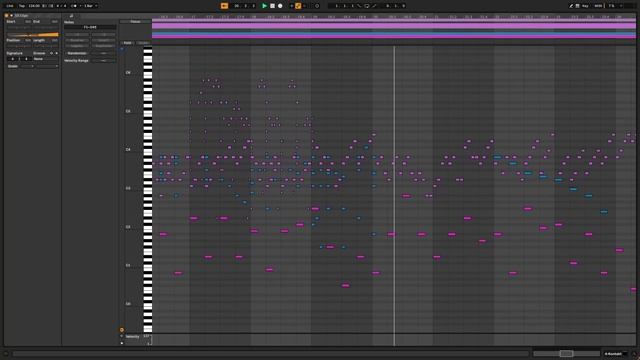The height and width of the screenshot is (360, 640).
Task: Click the bottom-left corner info view icon
Action: pyautogui.click(x=6, y=354)
